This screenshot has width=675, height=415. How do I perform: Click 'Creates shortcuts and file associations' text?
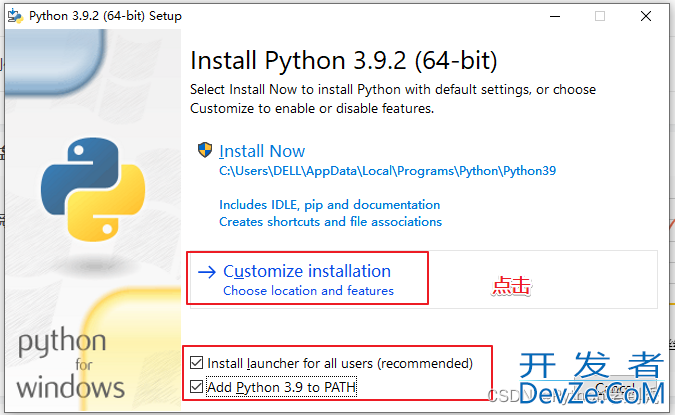330,222
